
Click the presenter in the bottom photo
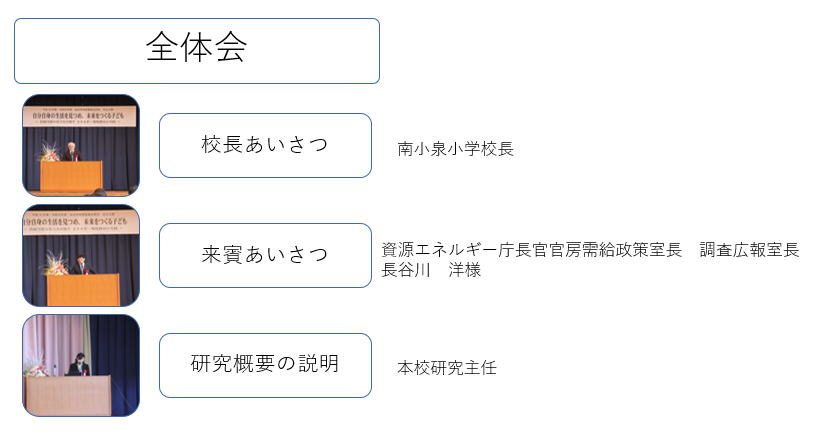tap(78, 365)
